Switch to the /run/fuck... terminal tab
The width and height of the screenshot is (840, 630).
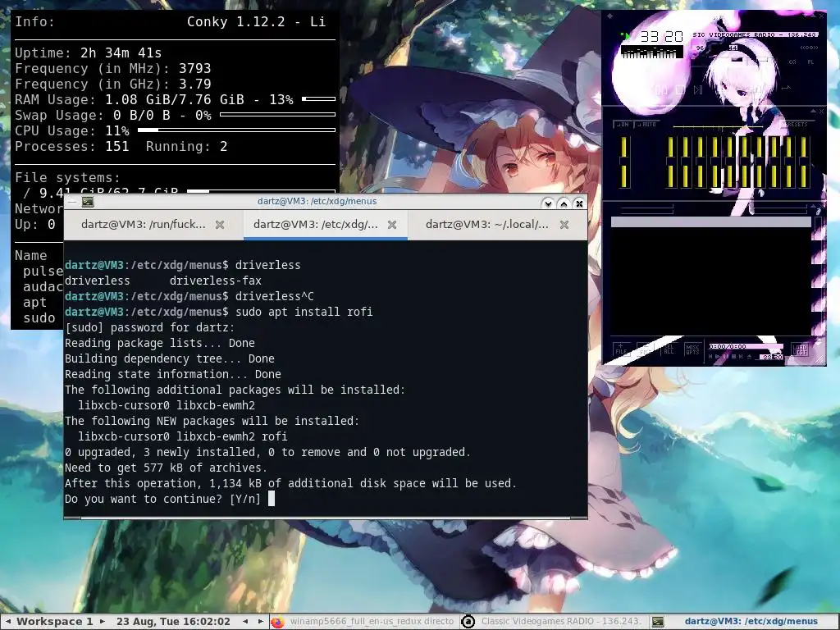143,225
